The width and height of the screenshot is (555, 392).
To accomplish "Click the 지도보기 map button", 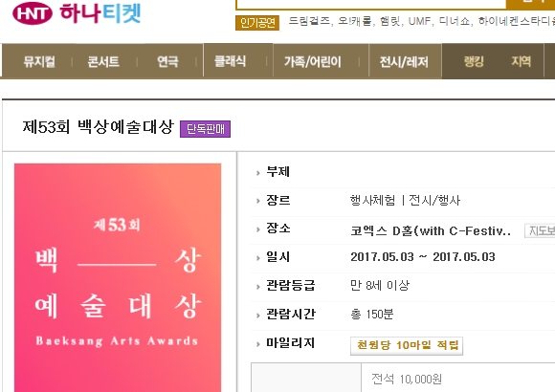I will pos(540,230).
